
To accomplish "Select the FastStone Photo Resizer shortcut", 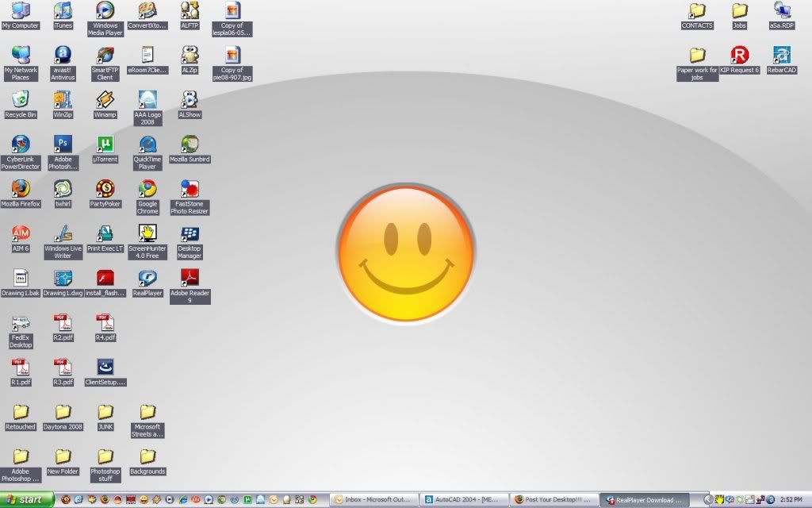I will coord(190,198).
